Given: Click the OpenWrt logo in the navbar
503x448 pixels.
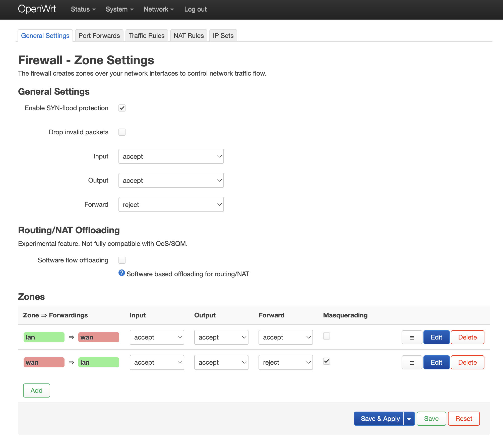Looking at the screenshot, I should coord(37,9).
